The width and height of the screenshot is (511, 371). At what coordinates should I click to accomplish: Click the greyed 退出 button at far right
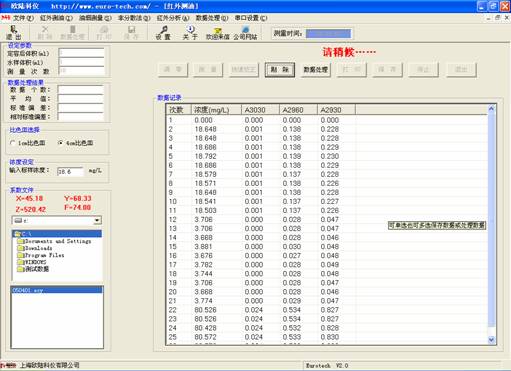pyautogui.click(x=461, y=70)
